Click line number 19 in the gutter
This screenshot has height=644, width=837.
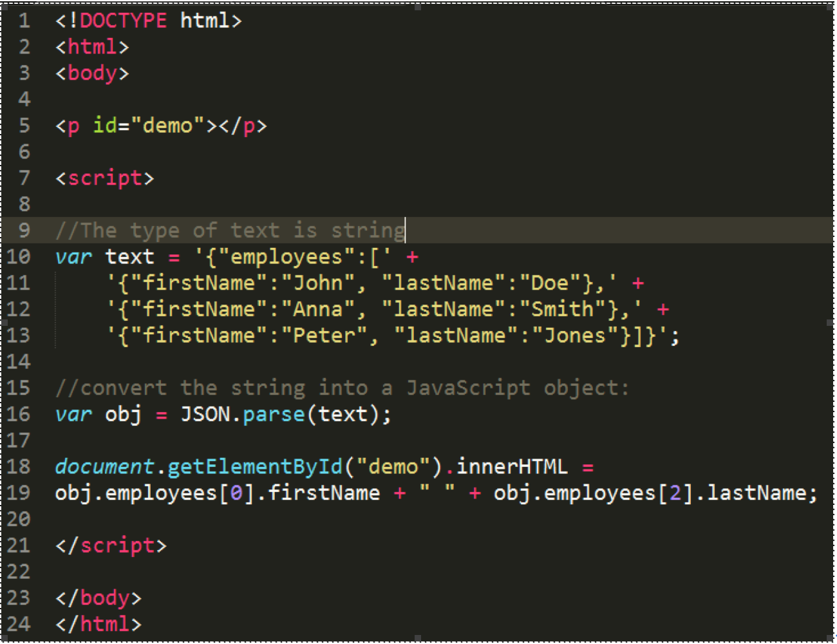coord(19,493)
